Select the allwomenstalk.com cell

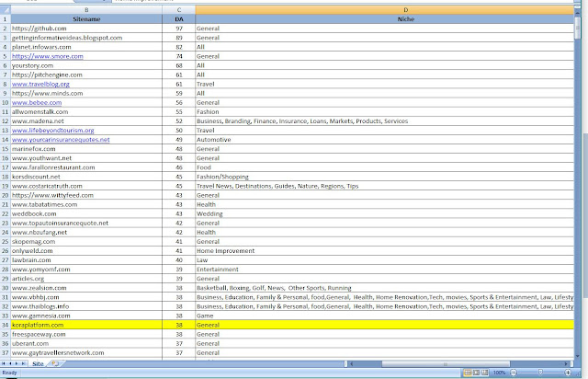[86, 111]
